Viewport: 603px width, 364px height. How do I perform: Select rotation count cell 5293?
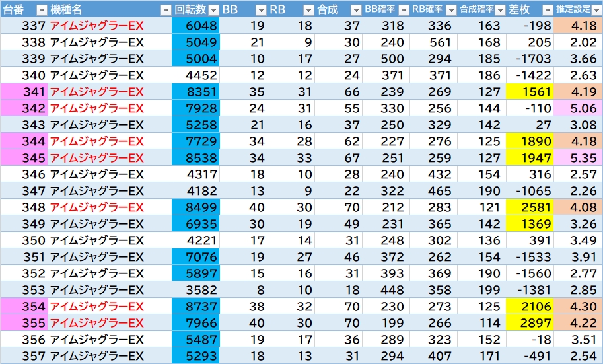pos(195,356)
